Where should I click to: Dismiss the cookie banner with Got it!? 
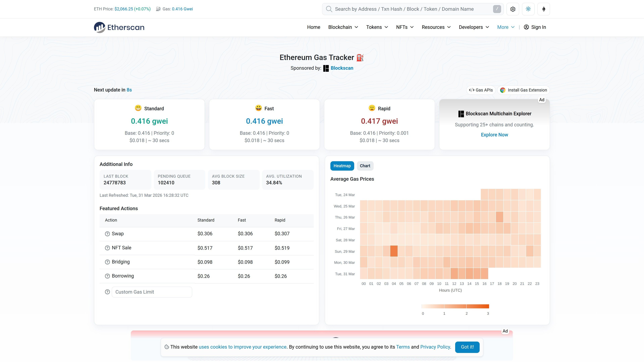467,347
